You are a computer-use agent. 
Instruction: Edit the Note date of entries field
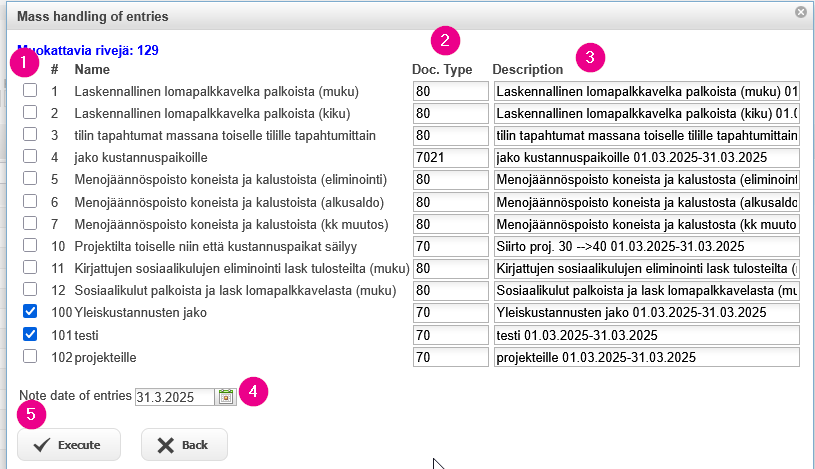pos(175,397)
